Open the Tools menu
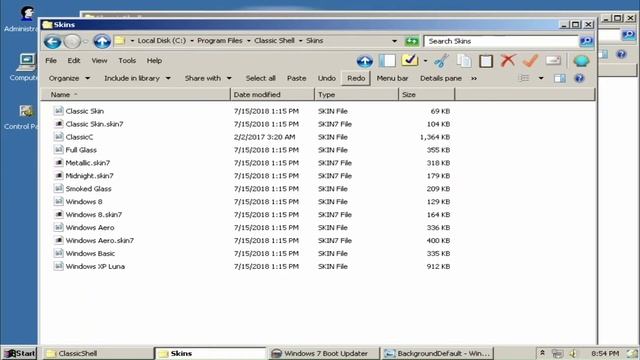 [x=127, y=60]
